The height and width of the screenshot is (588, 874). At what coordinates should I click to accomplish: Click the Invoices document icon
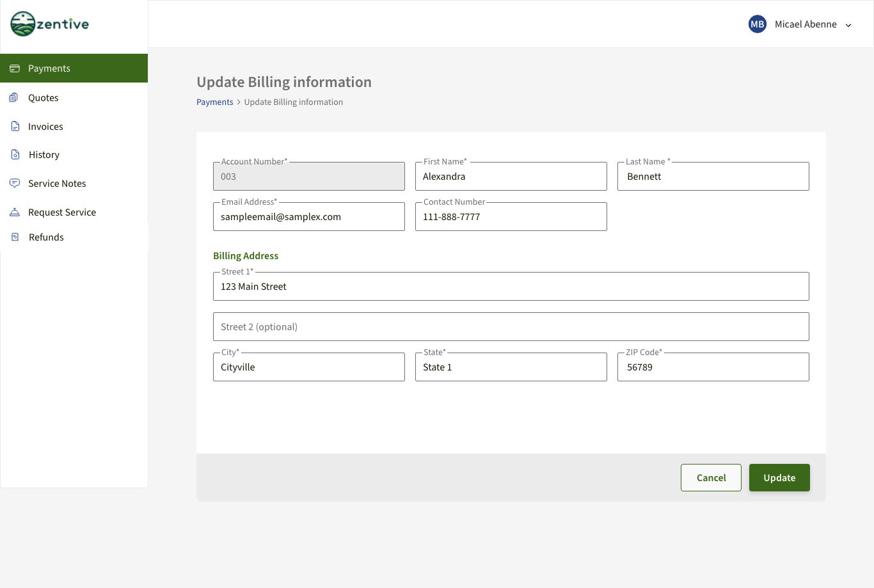click(15, 127)
